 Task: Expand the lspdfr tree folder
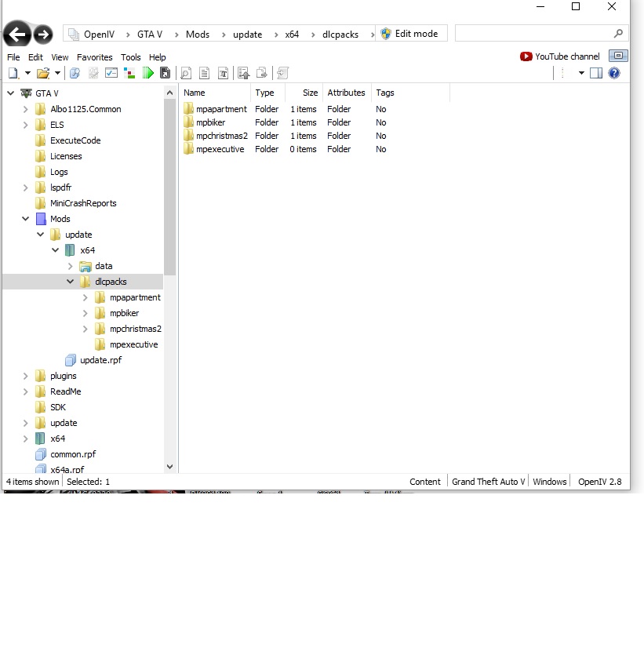(x=26, y=187)
